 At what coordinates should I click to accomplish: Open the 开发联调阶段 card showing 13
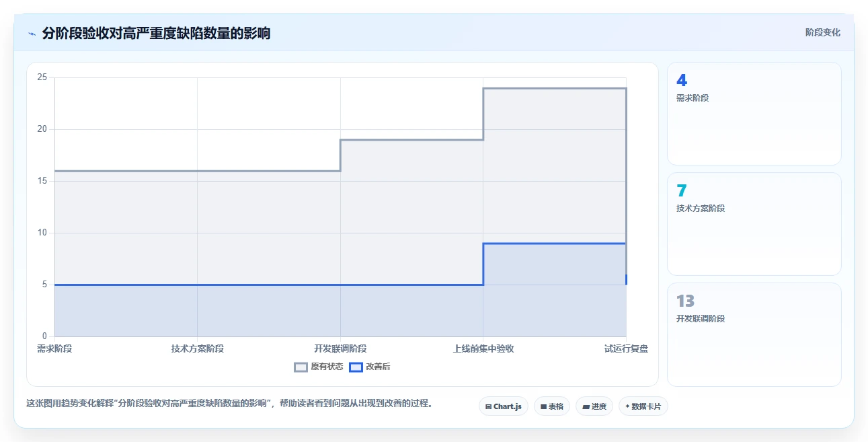754,334
